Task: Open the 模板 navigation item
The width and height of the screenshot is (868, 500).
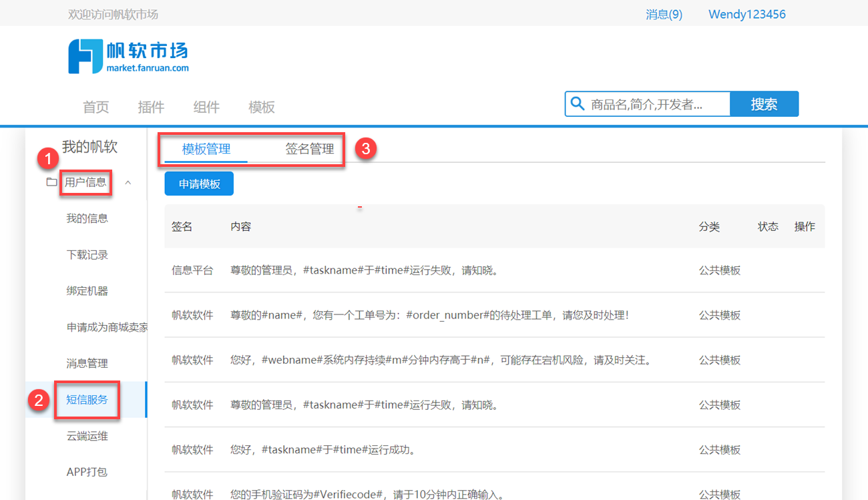Action: 262,107
